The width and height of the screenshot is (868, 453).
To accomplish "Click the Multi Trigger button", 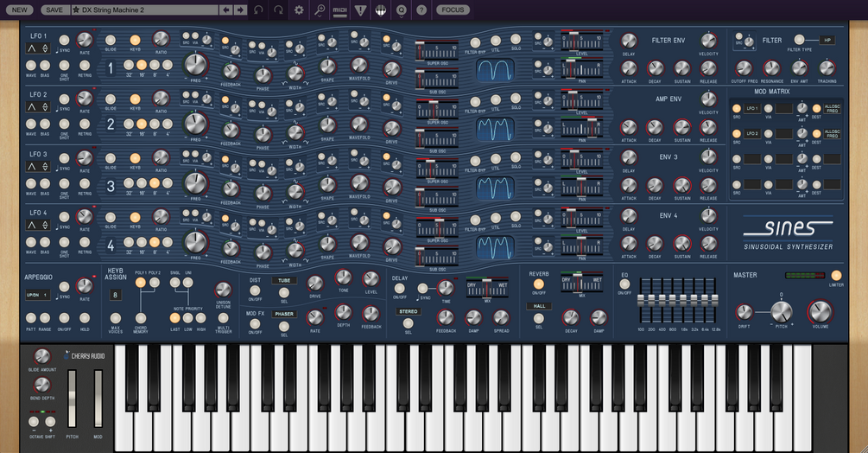I will [223, 318].
